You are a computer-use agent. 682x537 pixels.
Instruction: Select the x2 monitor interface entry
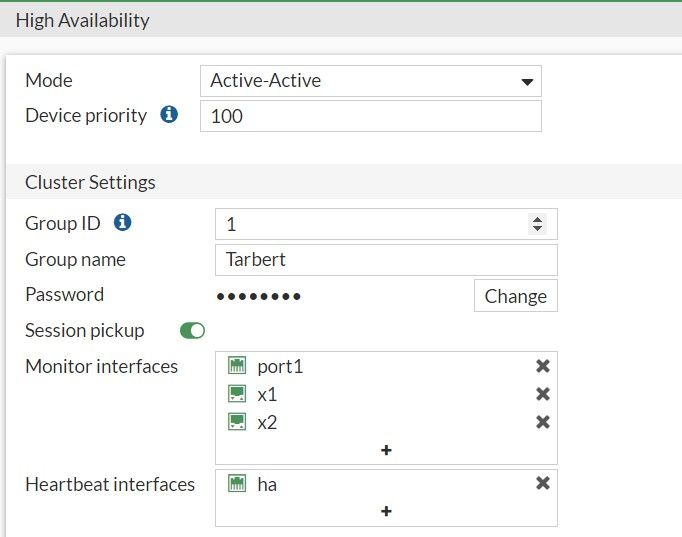click(x=267, y=422)
